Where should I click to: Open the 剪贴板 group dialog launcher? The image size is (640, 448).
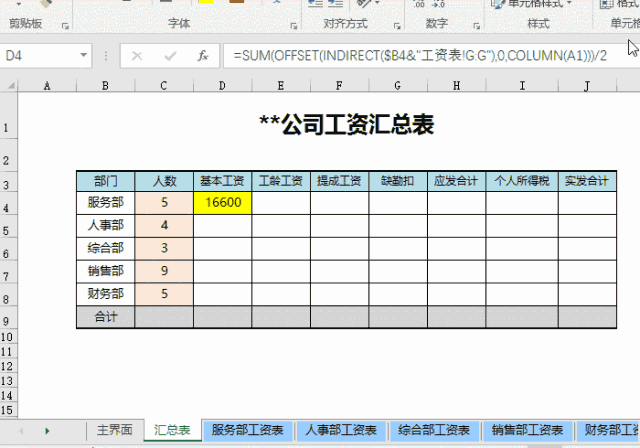[65, 26]
